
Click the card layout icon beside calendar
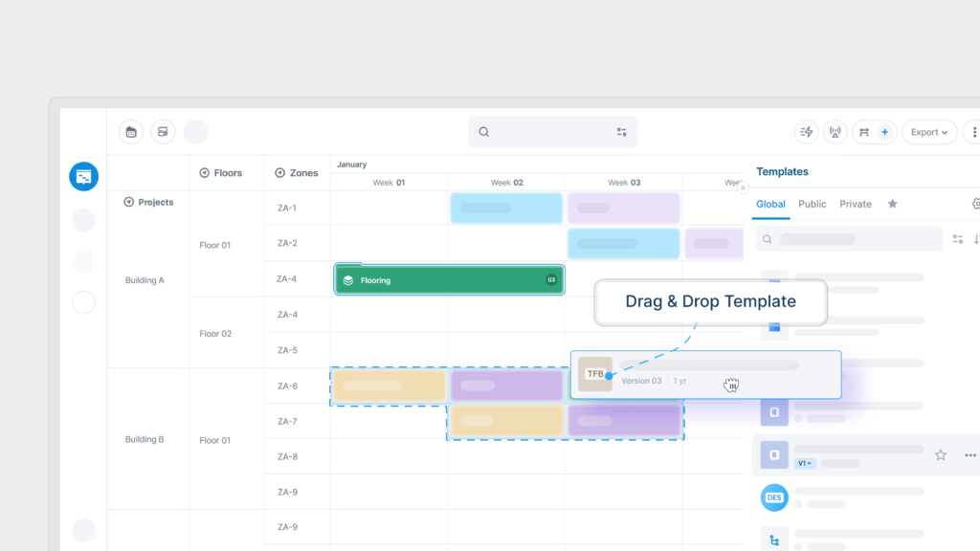pyautogui.click(x=163, y=132)
